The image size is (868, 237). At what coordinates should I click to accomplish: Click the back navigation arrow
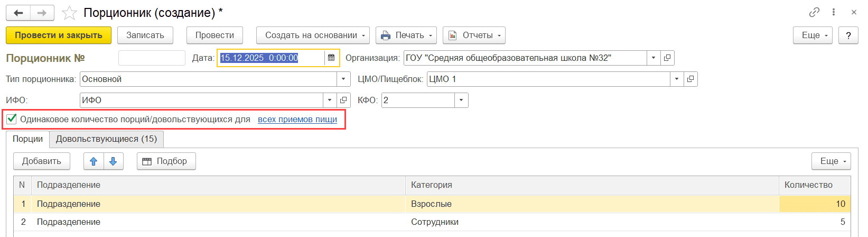coord(18,13)
